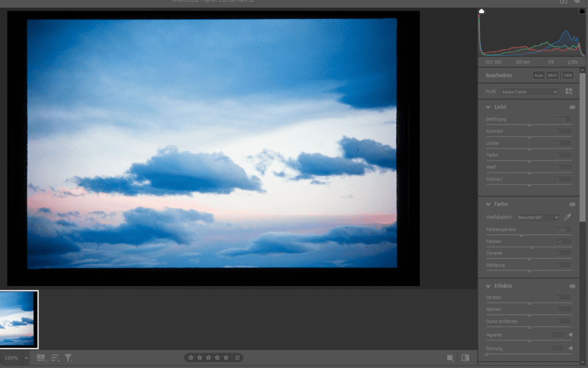Toggle Effekte panel eye icon
Screen dimensions: 588x368
pyautogui.click(x=572, y=286)
